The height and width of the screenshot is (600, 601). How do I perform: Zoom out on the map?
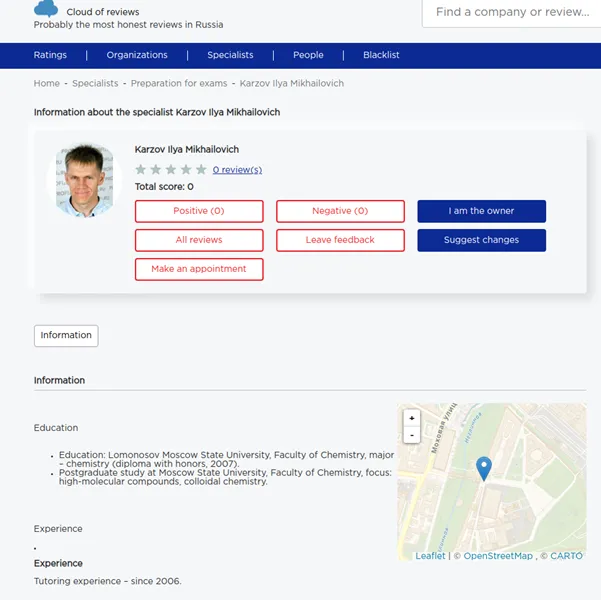412,435
